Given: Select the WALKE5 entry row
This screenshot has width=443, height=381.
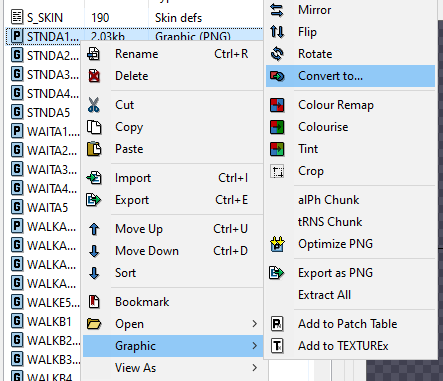Looking at the screenshot, I should point(43,303).
